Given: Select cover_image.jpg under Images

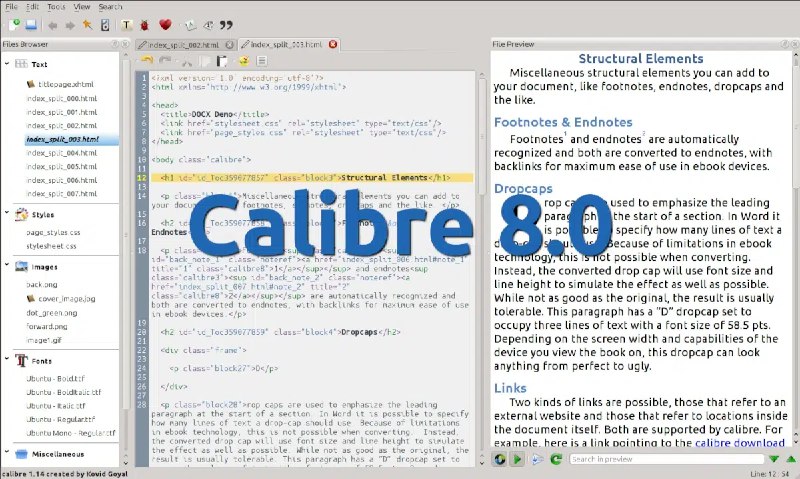Looking at the screenshot, I should click(x=66, y=298).
